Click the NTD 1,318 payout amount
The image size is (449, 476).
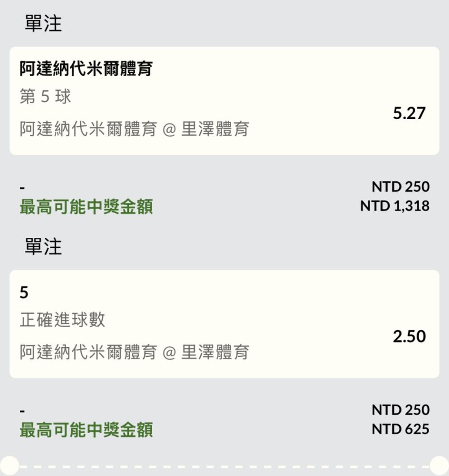[x=395, y=206]
